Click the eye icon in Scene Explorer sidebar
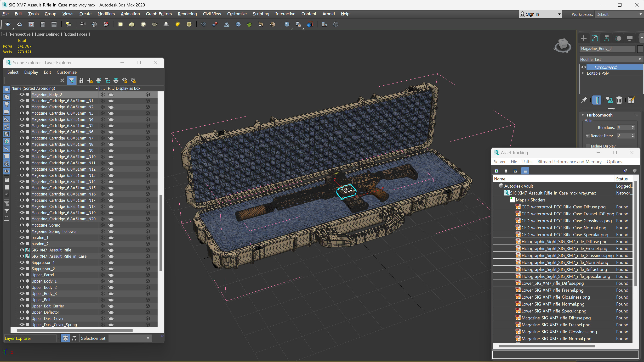Image resolution: width=644 pixels, height=362 pixels. click(x=7, y=171)
